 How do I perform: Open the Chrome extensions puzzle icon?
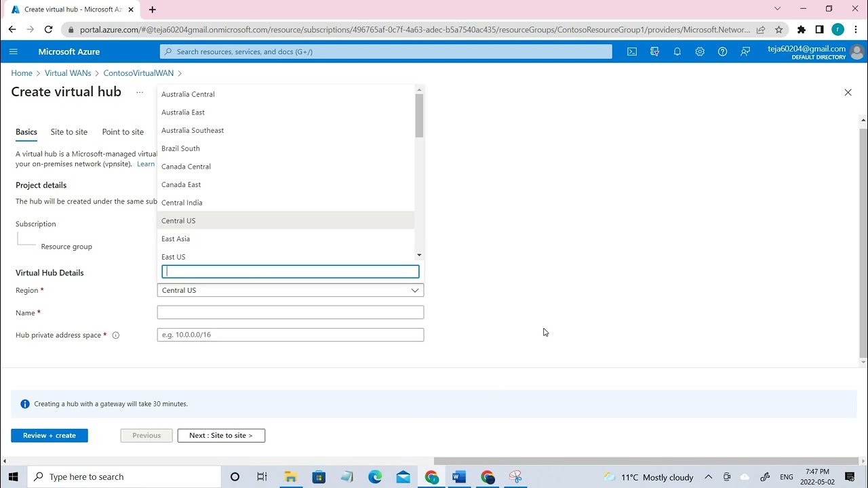[801, 29]
